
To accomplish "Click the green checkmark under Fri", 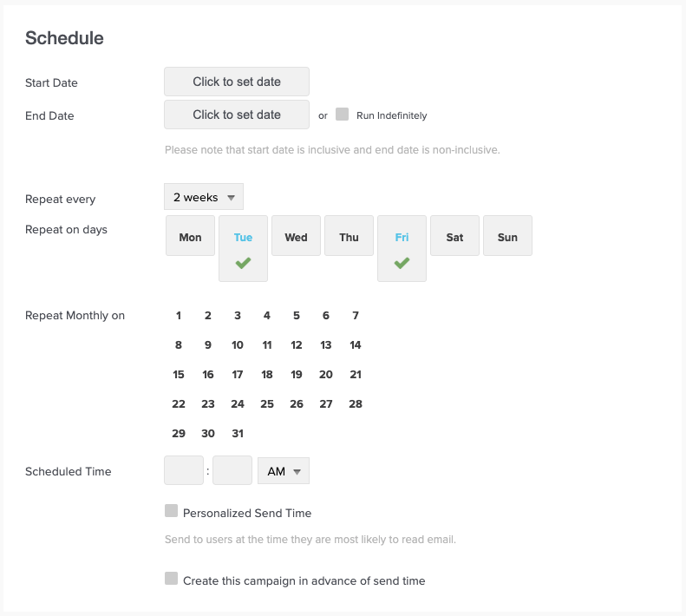I will click(x=402, y=263).
